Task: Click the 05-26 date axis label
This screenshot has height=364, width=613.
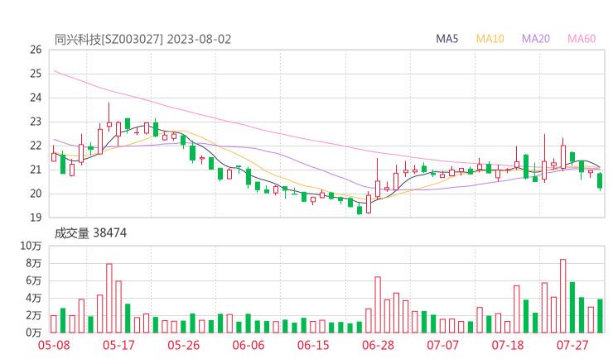Action: coord(183,345)
